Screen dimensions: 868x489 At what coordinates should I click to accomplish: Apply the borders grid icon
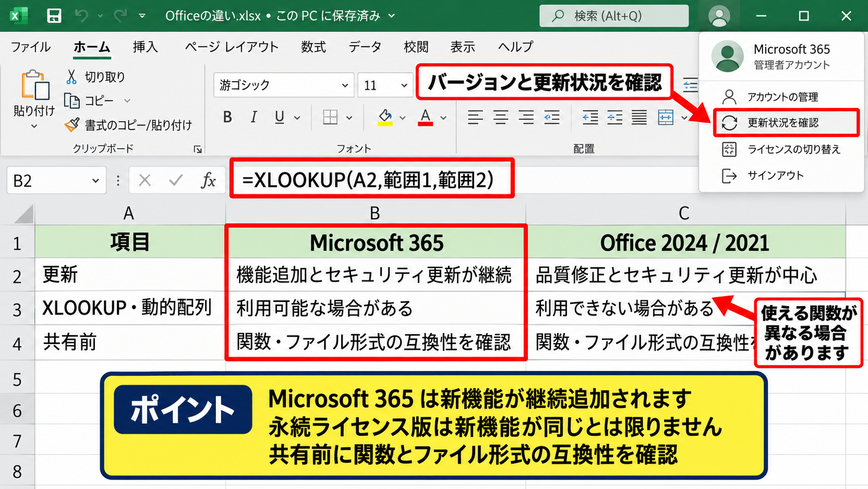point(330,117)
